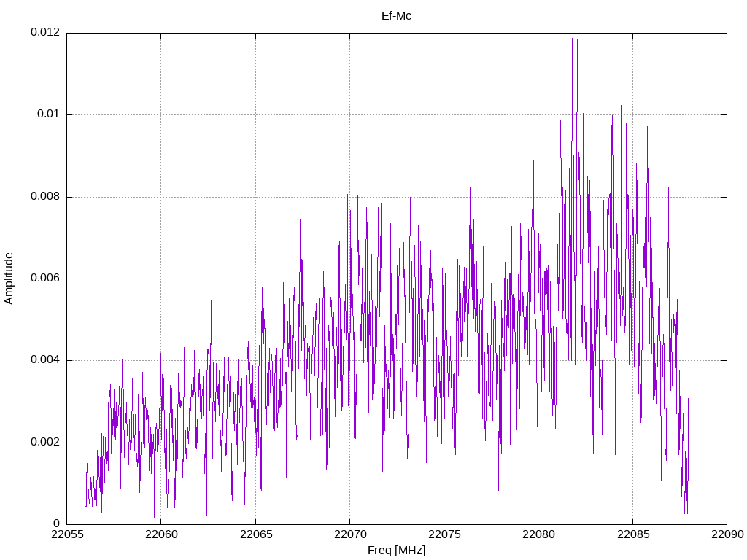Click the y-axis tick label 0

tap(57, 524)
